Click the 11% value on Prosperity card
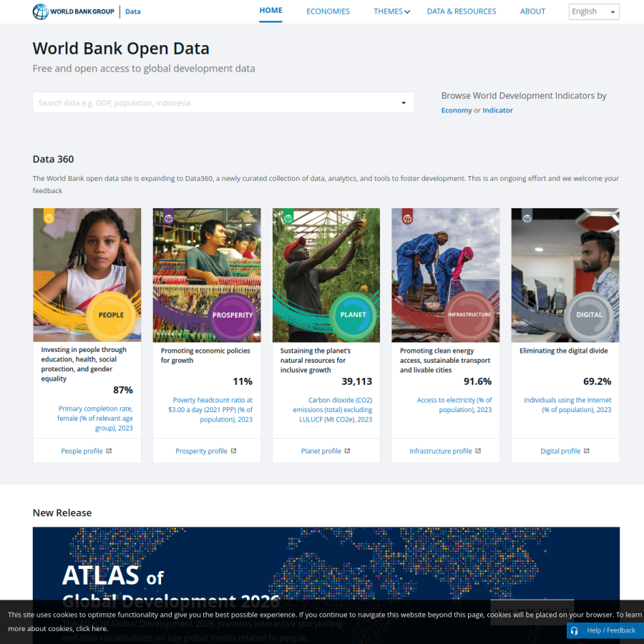This screenshot has width=644, height=644. point(243,381)
